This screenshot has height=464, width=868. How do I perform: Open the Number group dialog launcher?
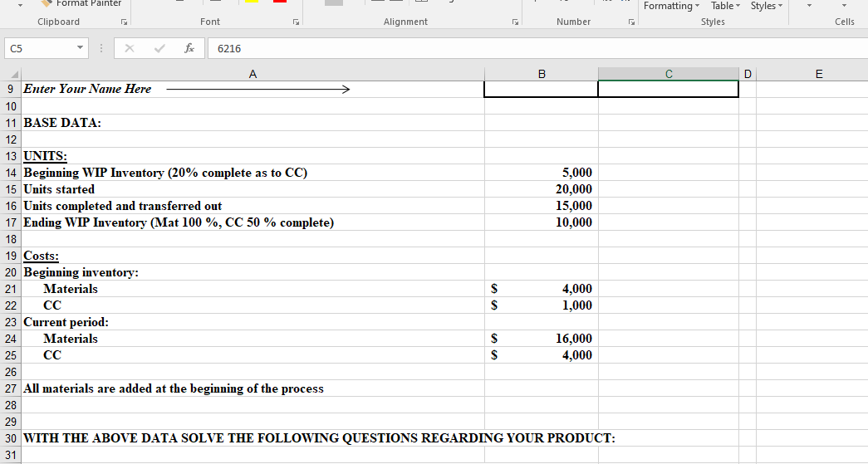pyautogui.click(x=630, y=22)
